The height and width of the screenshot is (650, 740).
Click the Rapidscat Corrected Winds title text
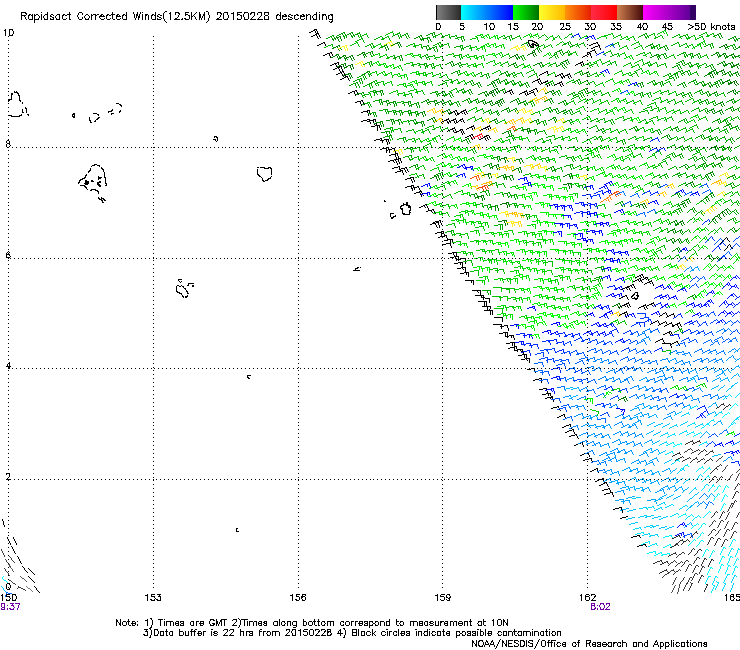click(x=177, y=17)
